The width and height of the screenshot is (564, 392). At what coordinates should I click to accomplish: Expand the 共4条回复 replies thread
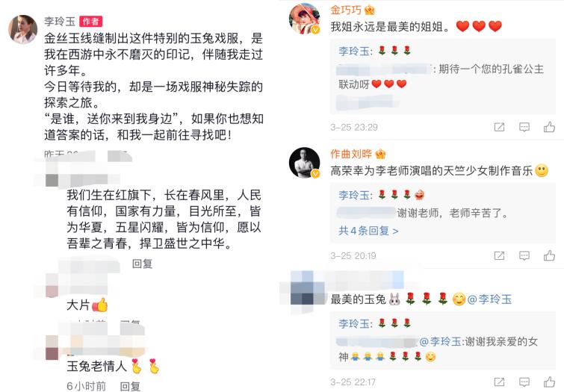(x=368, y=231)
